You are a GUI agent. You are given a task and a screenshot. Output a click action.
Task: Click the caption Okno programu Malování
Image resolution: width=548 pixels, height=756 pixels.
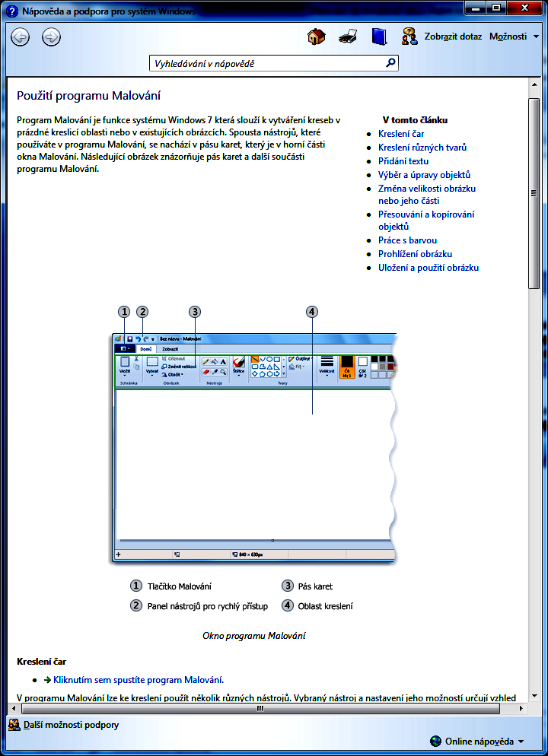pos(254,636)
